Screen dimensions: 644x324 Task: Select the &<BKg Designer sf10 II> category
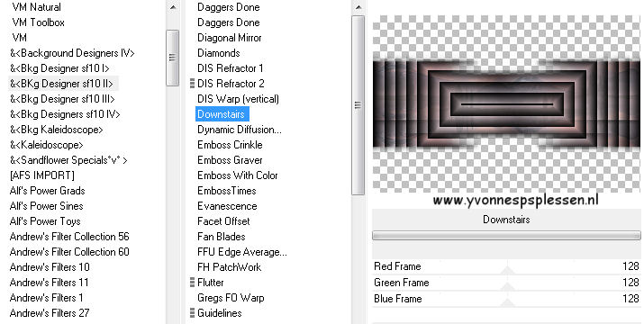[x=61, y=84]
